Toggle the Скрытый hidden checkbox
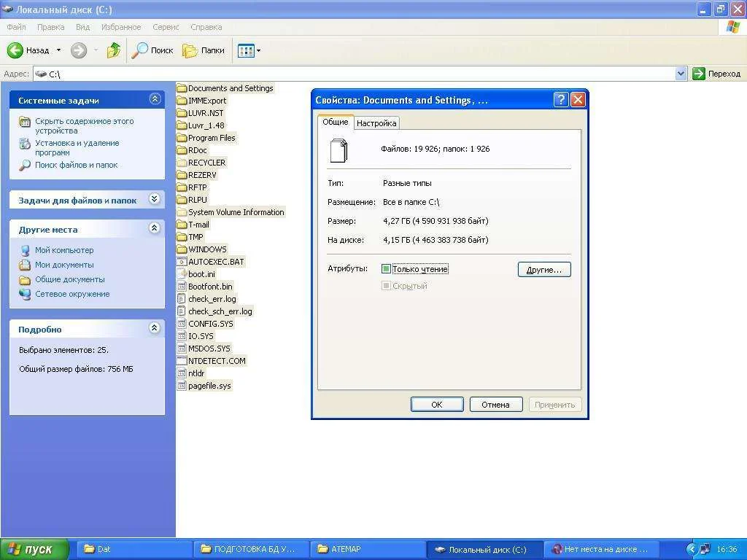Viewport: 747px width, 560px height. (387, 286)
